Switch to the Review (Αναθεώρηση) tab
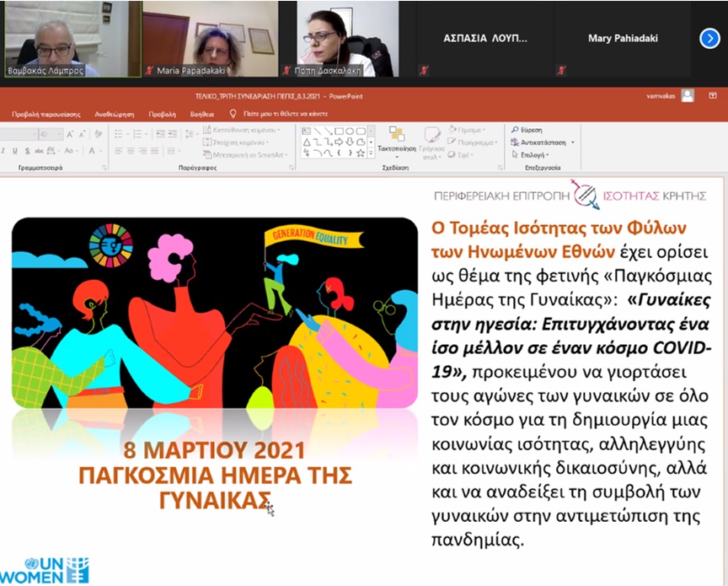Screen dimensions: 728x586 pyautogui.click(x=115, y=112)
